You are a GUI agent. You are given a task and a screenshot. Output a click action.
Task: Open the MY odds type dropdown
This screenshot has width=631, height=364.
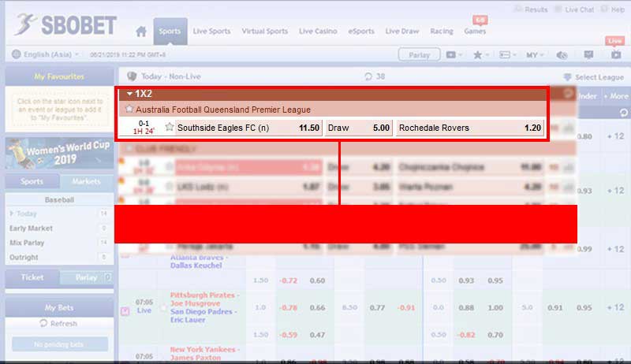point(535,55)
